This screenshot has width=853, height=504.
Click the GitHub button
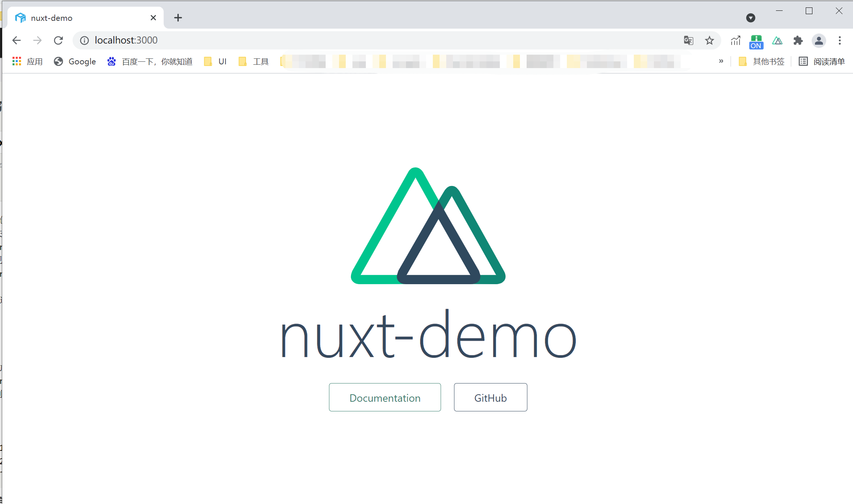click(x=491, y=397)
